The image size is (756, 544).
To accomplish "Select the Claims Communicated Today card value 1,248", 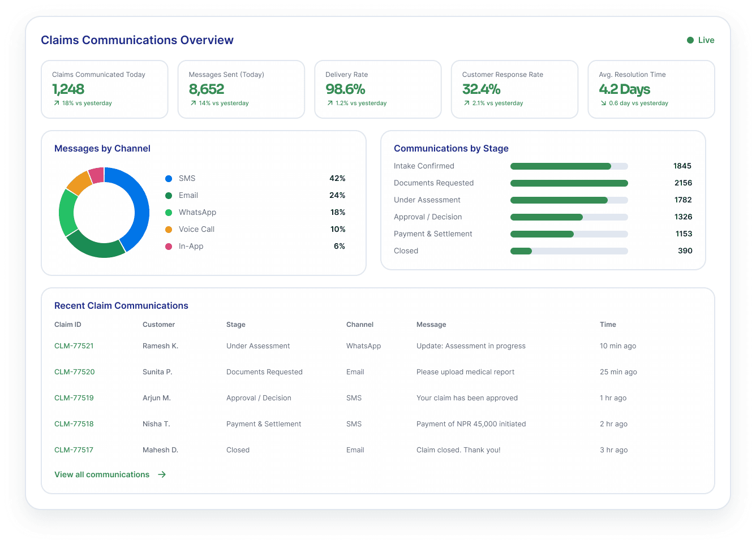I will 68,89.
